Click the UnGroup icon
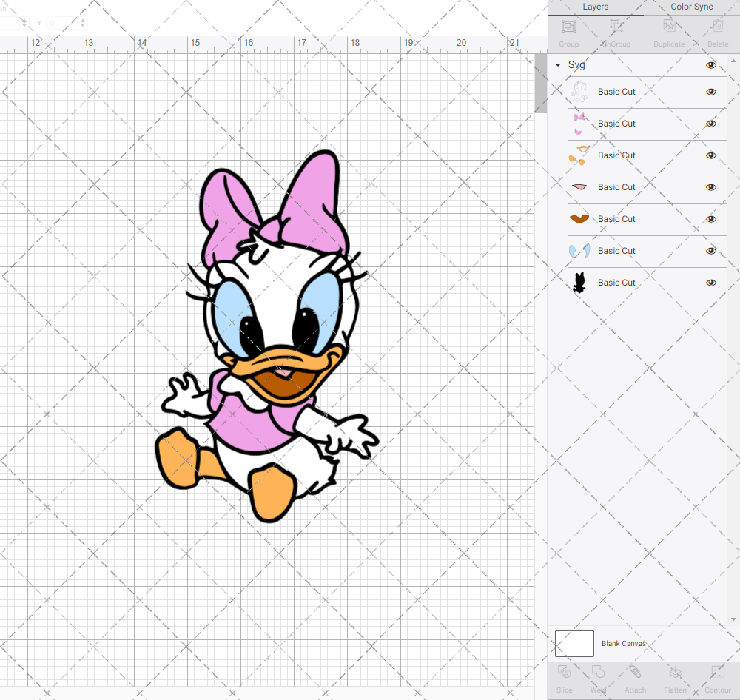The width and height of the screenshot is (740, 700). tap(616, 27)
